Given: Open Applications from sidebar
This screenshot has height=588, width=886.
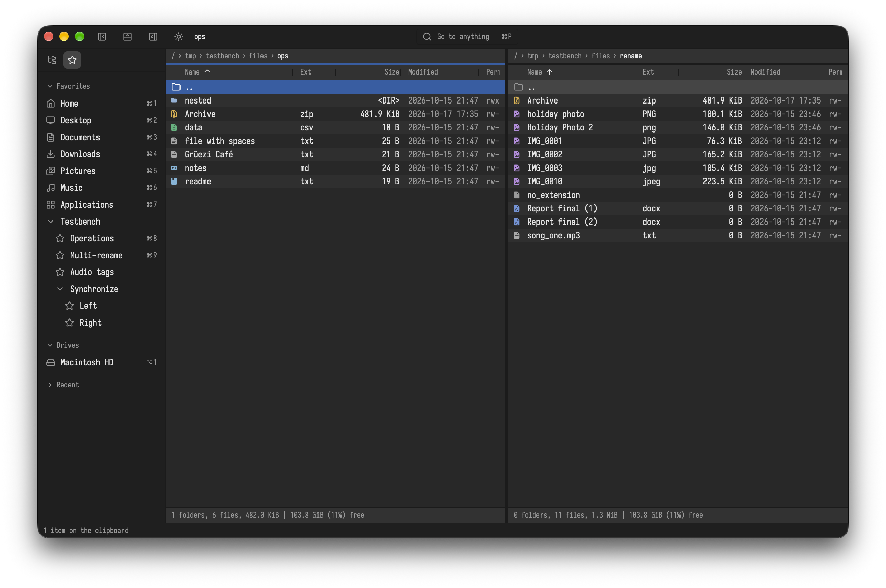Looking at the screenshot, I should point(101,205).
